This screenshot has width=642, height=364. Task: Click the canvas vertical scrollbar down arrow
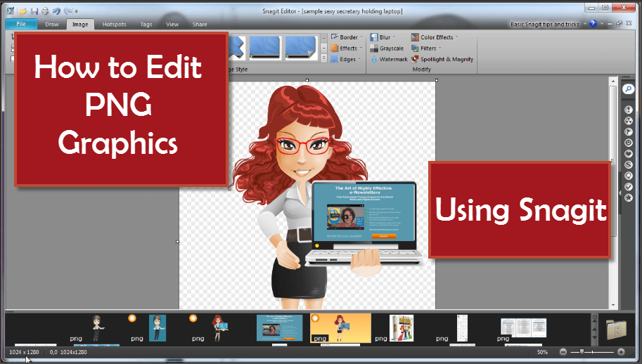613,305
